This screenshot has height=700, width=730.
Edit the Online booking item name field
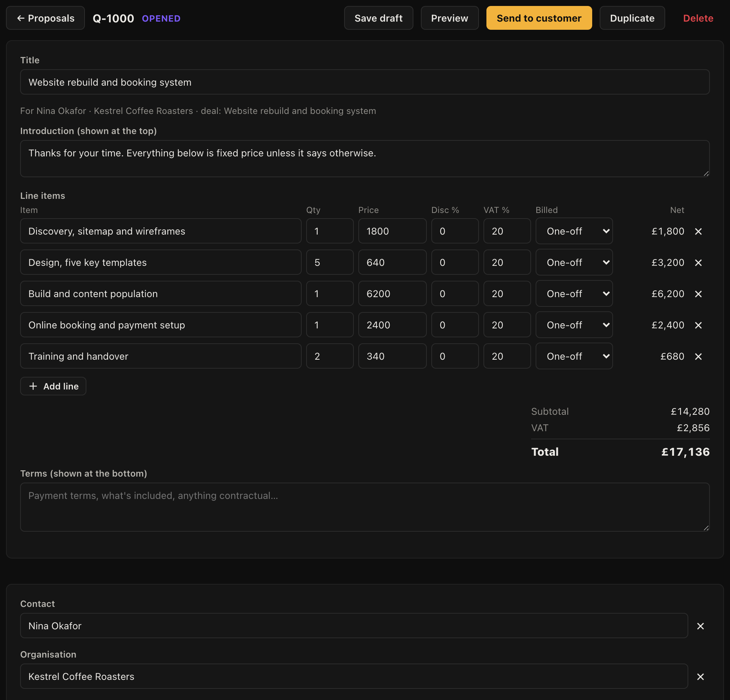click(x=161, y=325)
